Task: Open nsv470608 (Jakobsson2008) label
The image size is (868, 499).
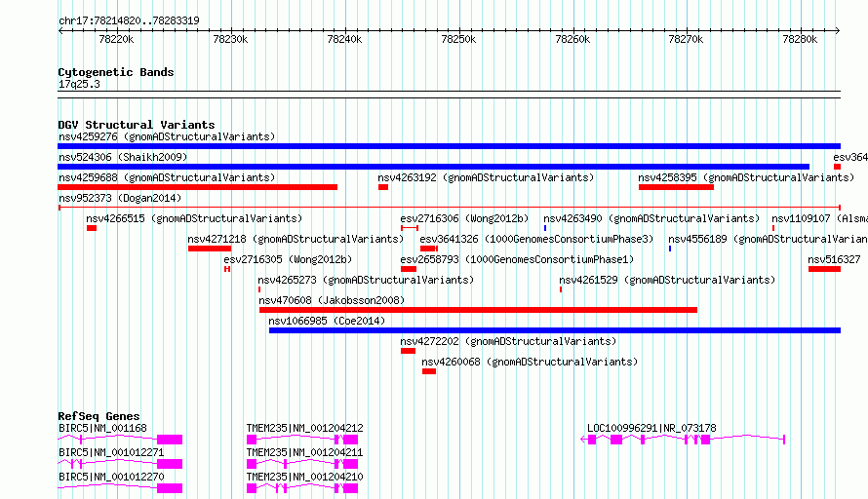Action: tap(332, 300)
